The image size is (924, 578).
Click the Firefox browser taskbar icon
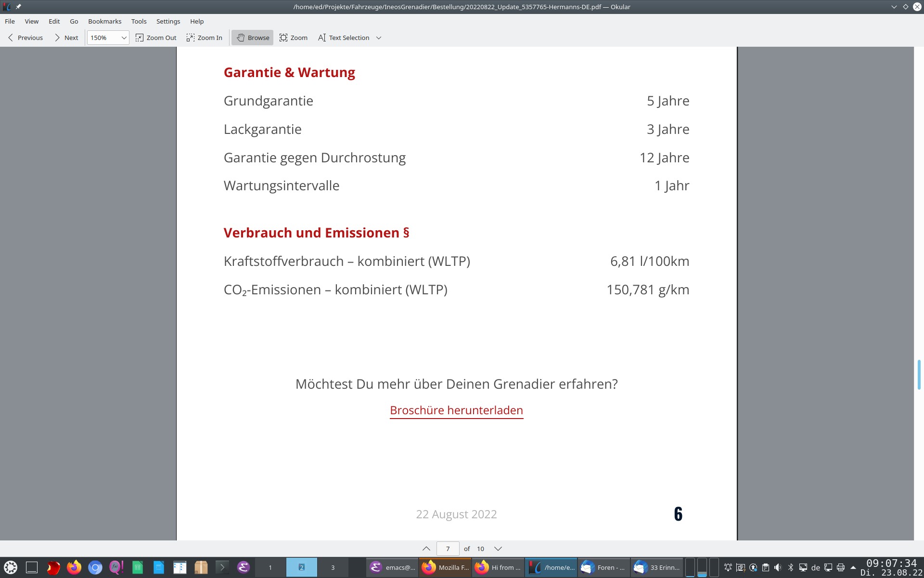[73, 566]
